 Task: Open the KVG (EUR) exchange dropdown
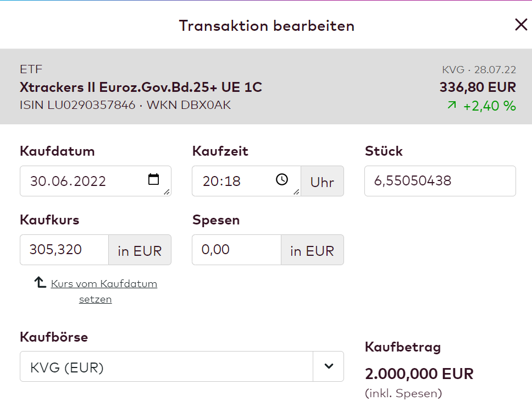pos(166,367)
